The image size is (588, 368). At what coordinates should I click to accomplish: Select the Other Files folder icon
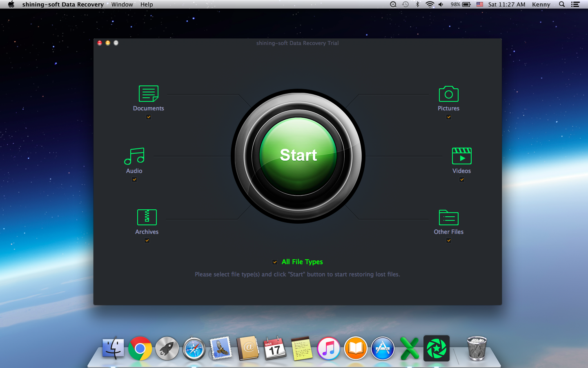click(448, 218)
